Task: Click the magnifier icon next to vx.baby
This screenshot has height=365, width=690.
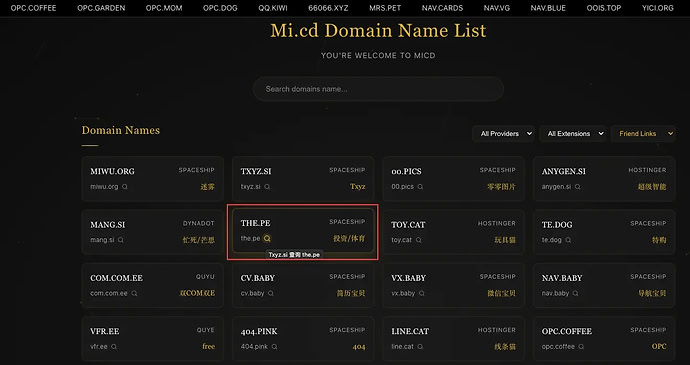Action: (422, 293)
